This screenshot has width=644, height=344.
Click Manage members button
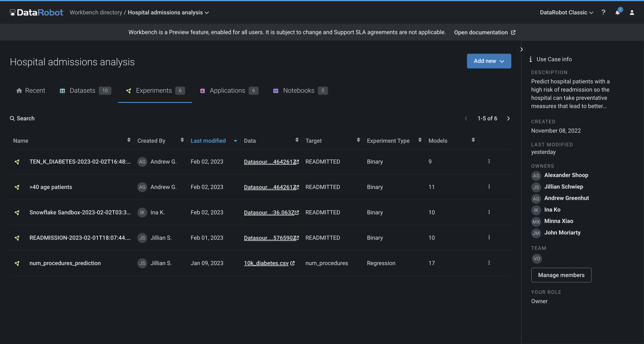tap(561, 275)
